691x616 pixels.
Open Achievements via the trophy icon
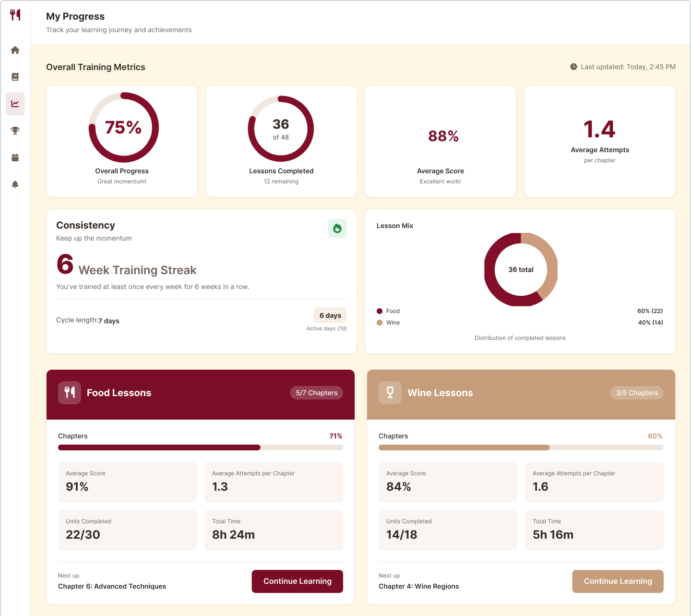(x=15, y=130)
